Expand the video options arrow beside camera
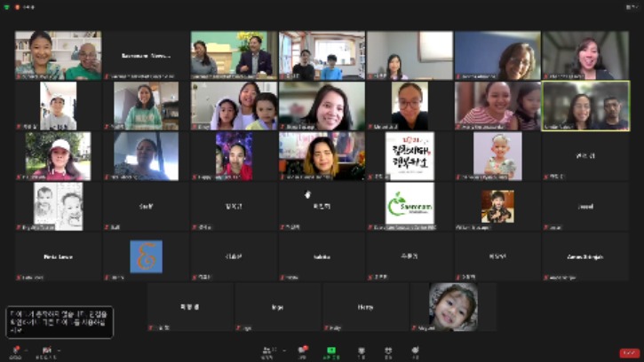This screenshot has width=644, height=362. click(59, 350)
